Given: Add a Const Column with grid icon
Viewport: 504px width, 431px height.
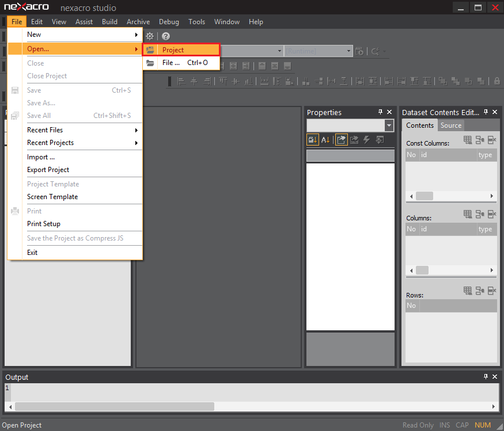Looking at the screenshot, I should click(468, 140).
